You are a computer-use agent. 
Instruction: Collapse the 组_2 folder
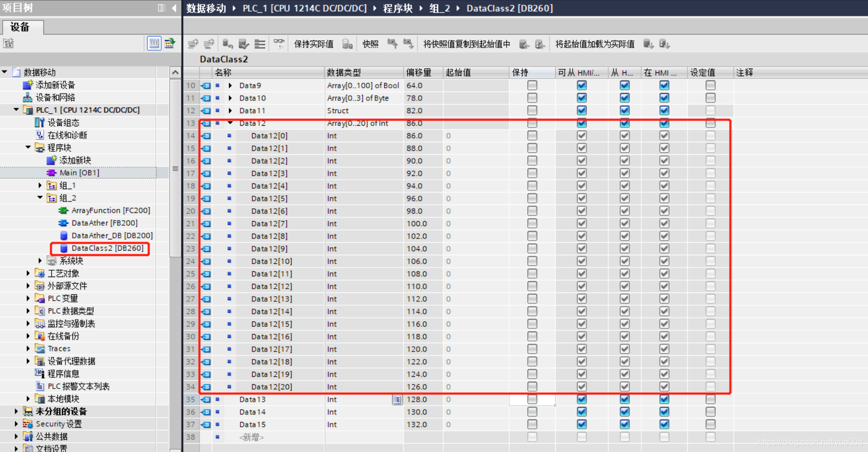tap(40, 198)
